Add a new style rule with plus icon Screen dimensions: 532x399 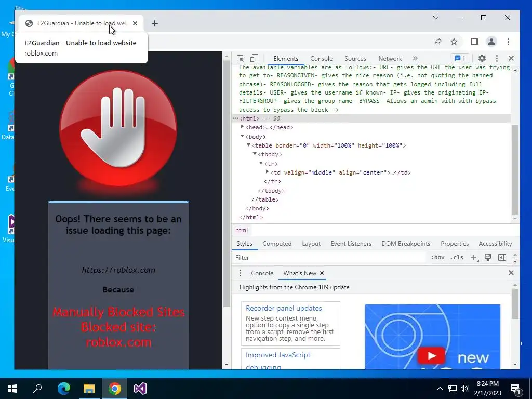tap(474, 258)
